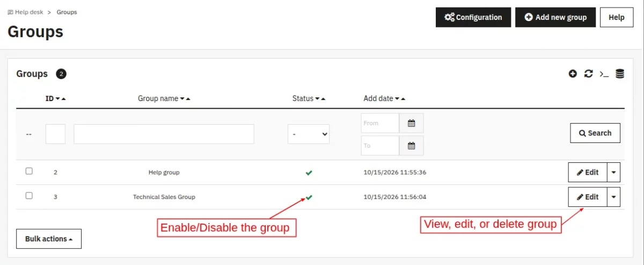Screen dimensions: 644x265
Task: Click the From date input field
Action: [x=380, y=123]
